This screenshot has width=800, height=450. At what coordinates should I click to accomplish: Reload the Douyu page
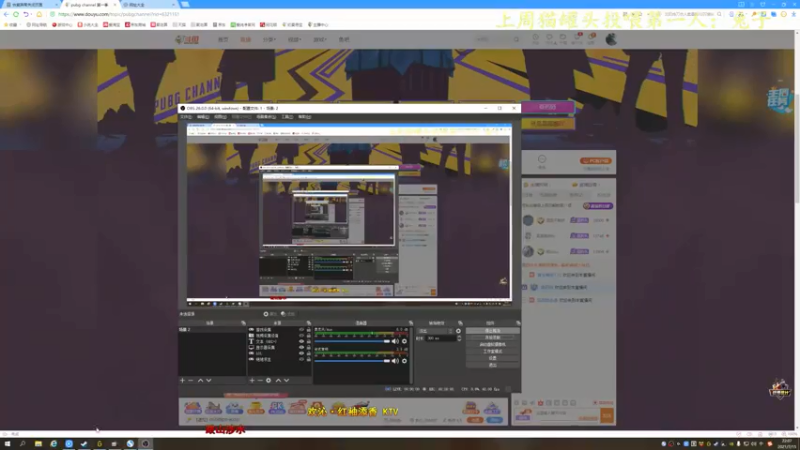(16, 14)
